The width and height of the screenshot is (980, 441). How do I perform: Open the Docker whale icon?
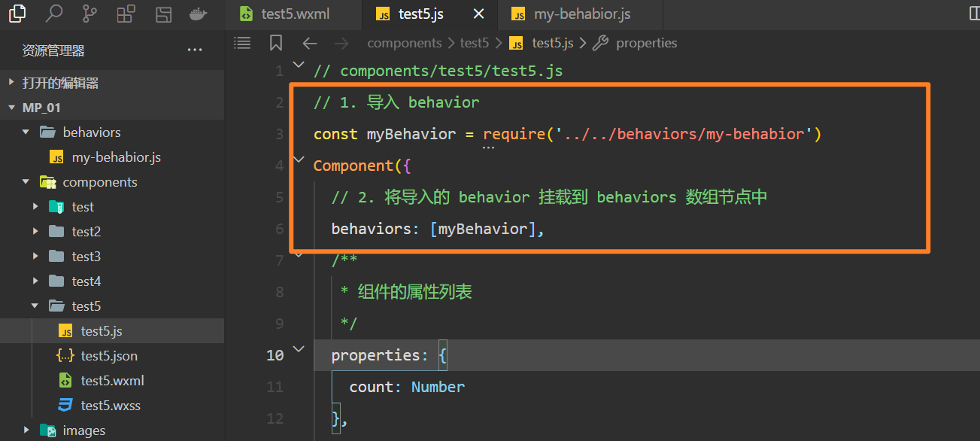coord(198,14)
